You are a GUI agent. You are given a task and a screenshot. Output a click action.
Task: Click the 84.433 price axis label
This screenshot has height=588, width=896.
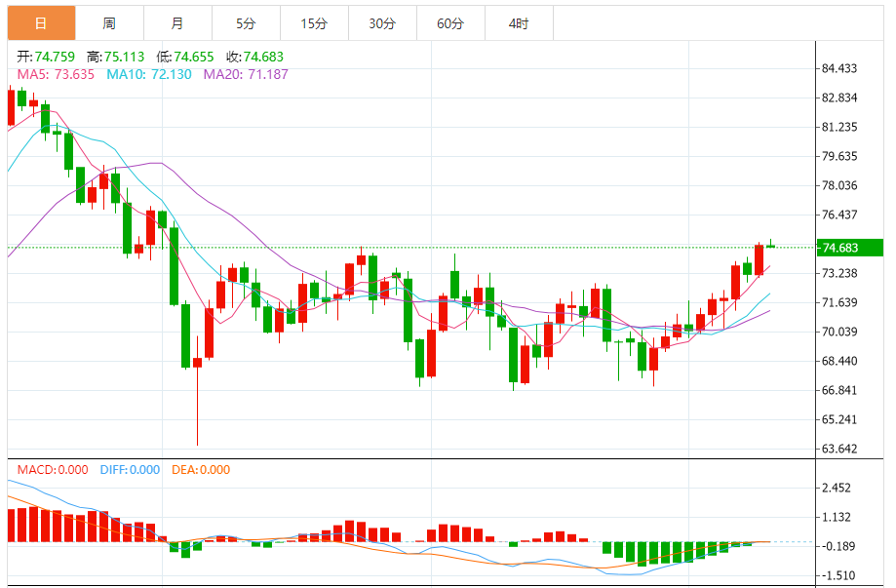[839, 68]
